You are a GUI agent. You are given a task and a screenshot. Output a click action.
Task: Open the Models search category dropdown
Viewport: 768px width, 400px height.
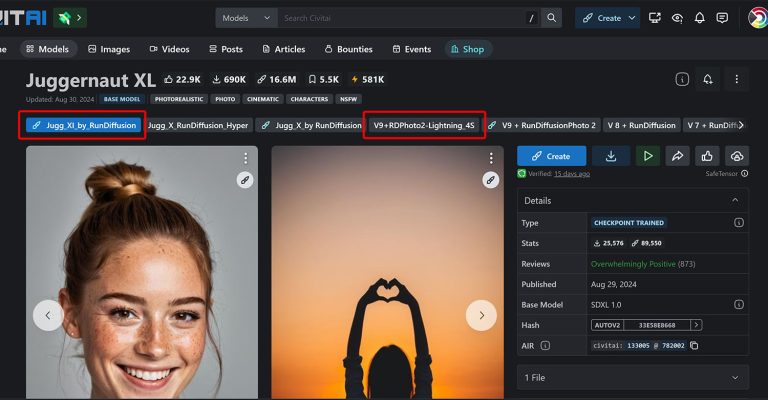pyautogui.click(x=247, y=18)
